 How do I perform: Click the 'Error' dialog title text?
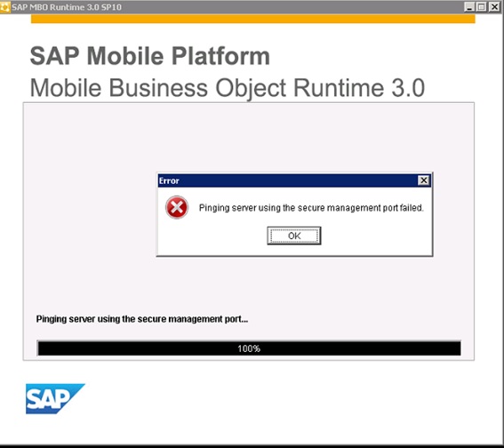(x=169, y=181)
